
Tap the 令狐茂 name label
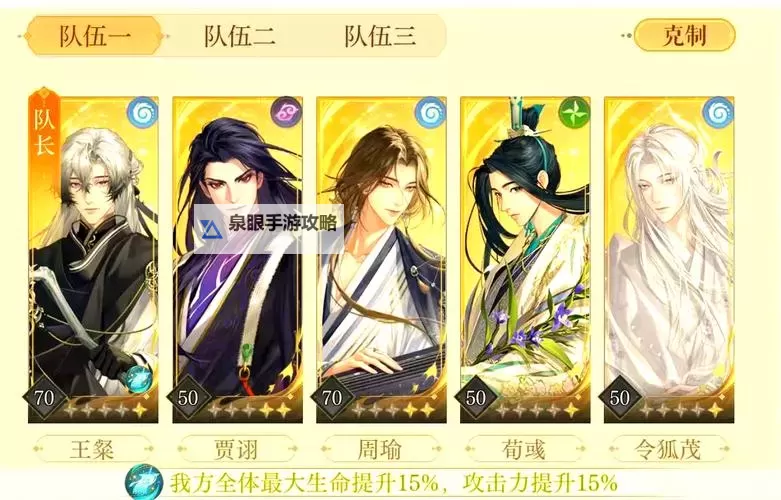[668, 449]
